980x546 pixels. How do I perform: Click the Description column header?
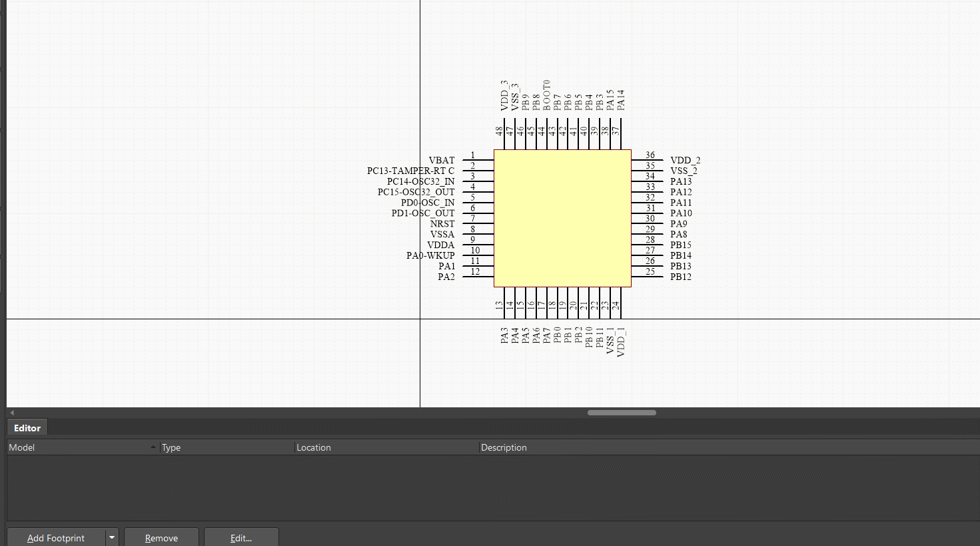730,447
